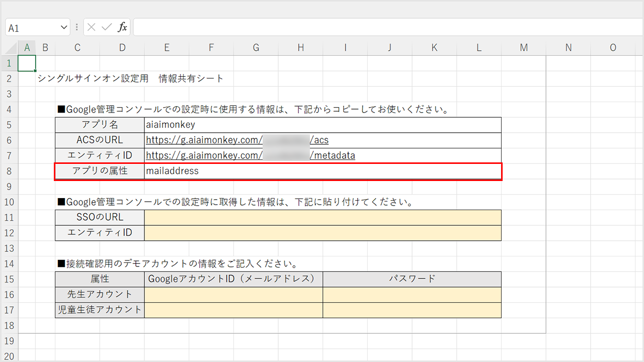The width and height of the screenshot is (644, 362).
Task: Click the Name Box resize dots handle
Action: tap(76, 28)
